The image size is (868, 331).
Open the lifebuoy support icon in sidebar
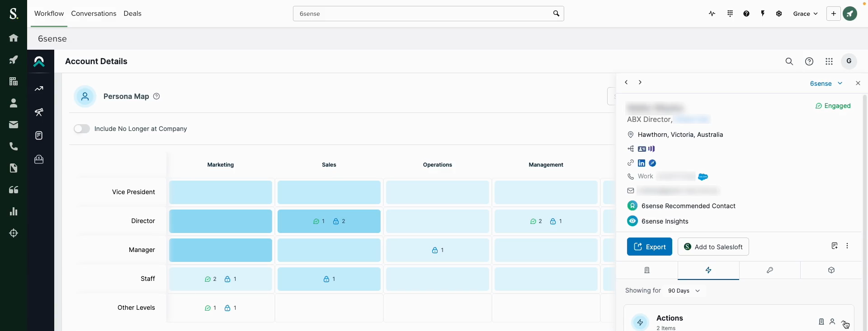[14, 233]
